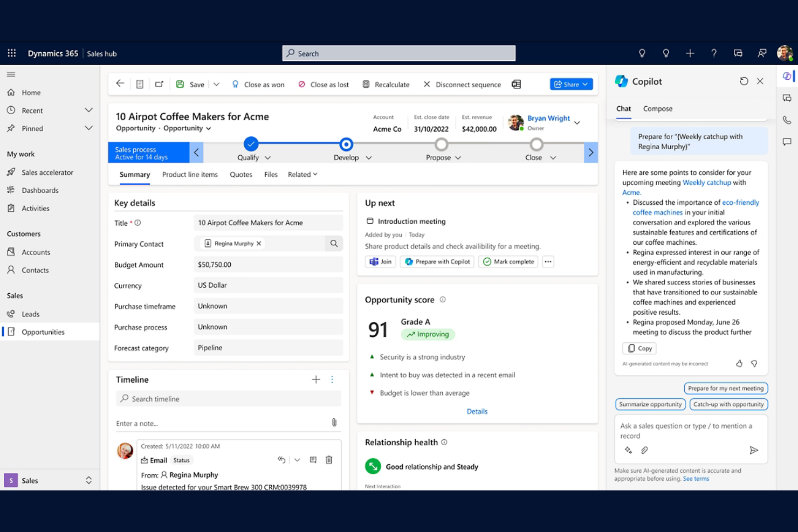Give thumbs up to Copilot response
This screenshot has height=532, width=798.
pyautogui.click(x=739, y=364)
